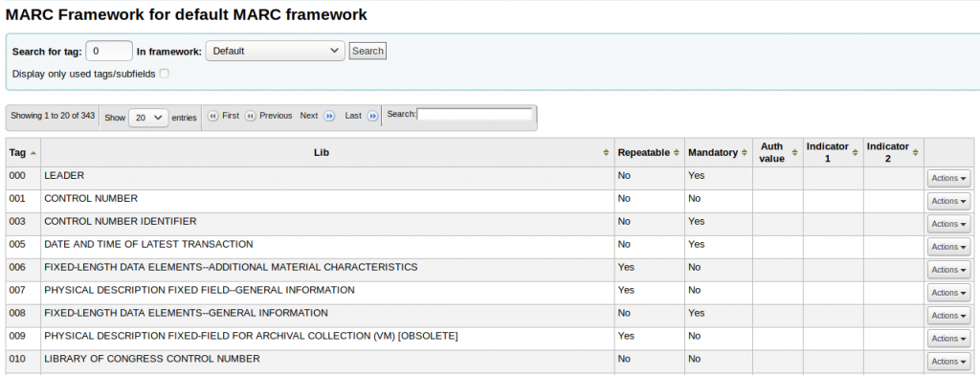Click the Last page arrow icon
The height and width of the screenshot is (375, 980).
click(x=372, y=117)
